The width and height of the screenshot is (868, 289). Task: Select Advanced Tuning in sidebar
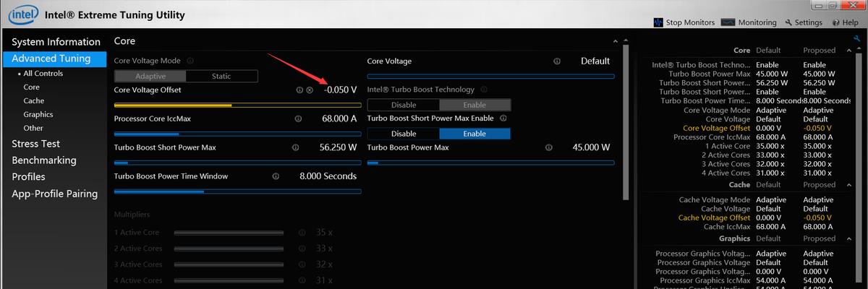tap(56, 59)
